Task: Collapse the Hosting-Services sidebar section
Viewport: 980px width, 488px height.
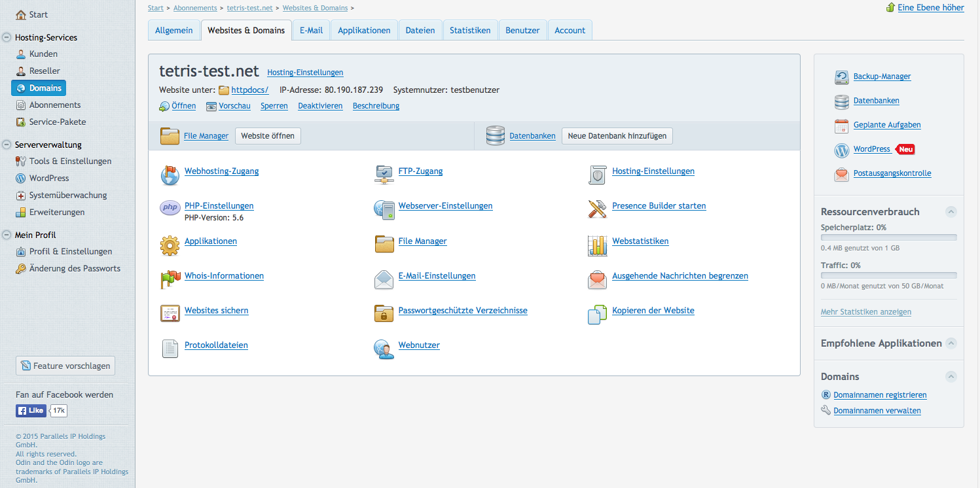Action: click(x=7, y=37)
